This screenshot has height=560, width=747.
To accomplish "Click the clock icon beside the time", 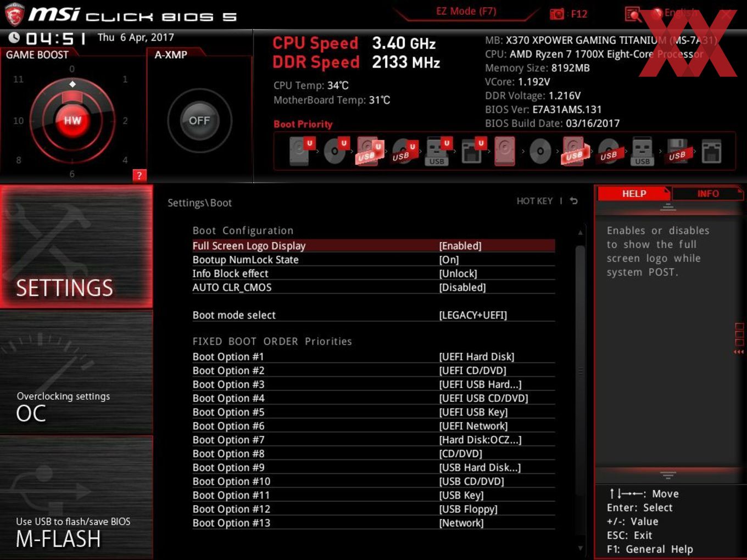I will [14, 37].
